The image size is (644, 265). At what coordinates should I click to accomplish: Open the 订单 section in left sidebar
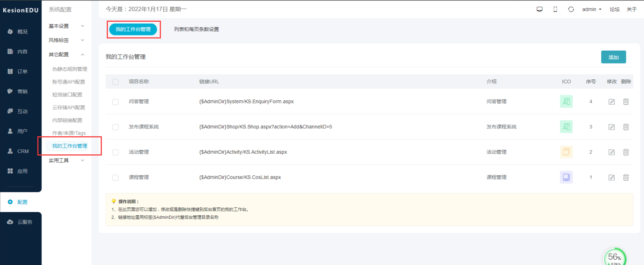[18, 71]
